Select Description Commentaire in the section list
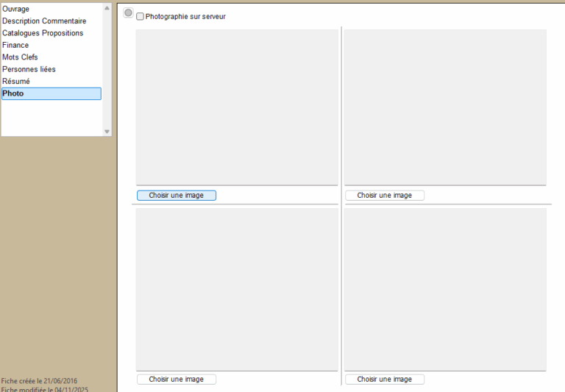Viewport: 565px width, 392px height. [44, 21]
